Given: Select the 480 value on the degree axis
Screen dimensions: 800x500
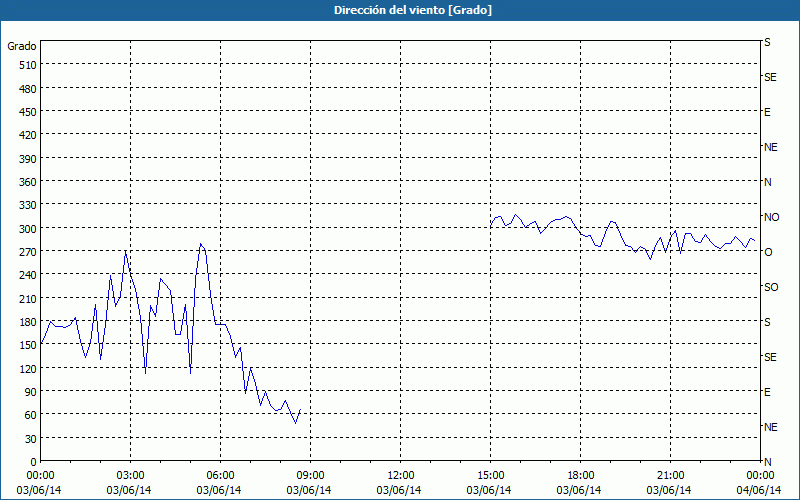Looking at the screenshot, I should point(28,89).
